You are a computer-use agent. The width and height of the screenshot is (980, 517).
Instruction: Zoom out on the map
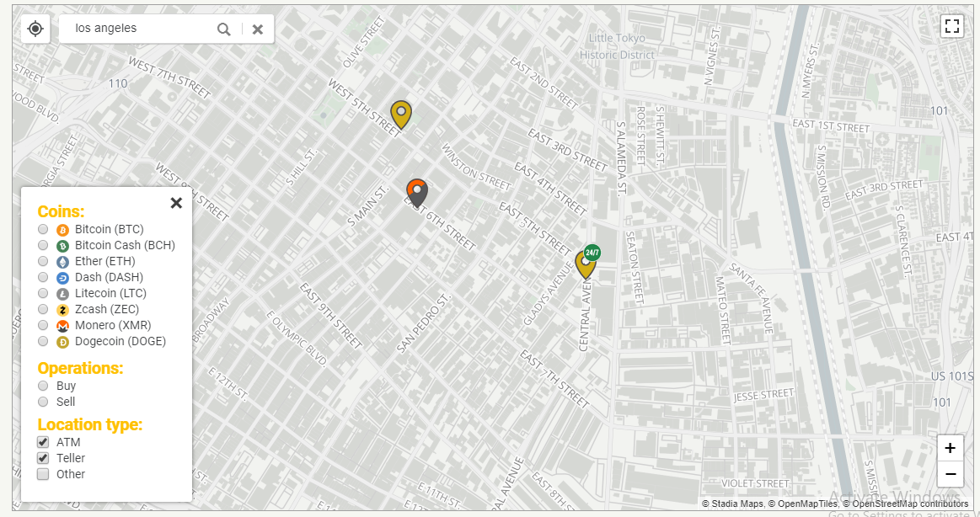950,474
